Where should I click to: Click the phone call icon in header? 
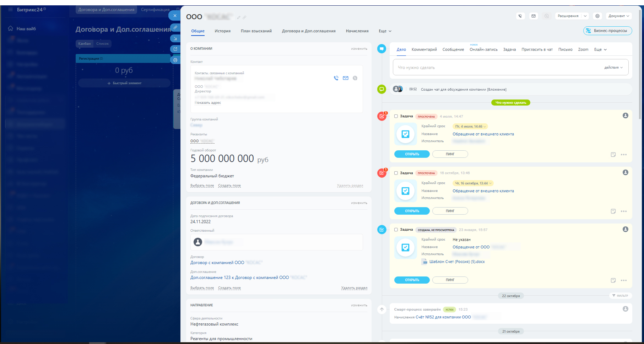(520, 16)
